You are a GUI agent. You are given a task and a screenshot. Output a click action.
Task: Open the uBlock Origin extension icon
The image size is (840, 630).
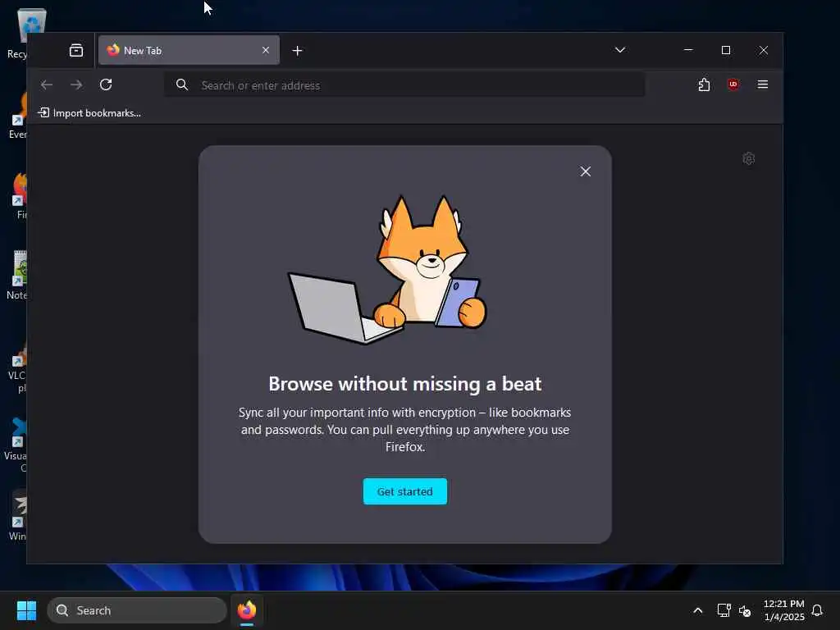tap(733, 84)
